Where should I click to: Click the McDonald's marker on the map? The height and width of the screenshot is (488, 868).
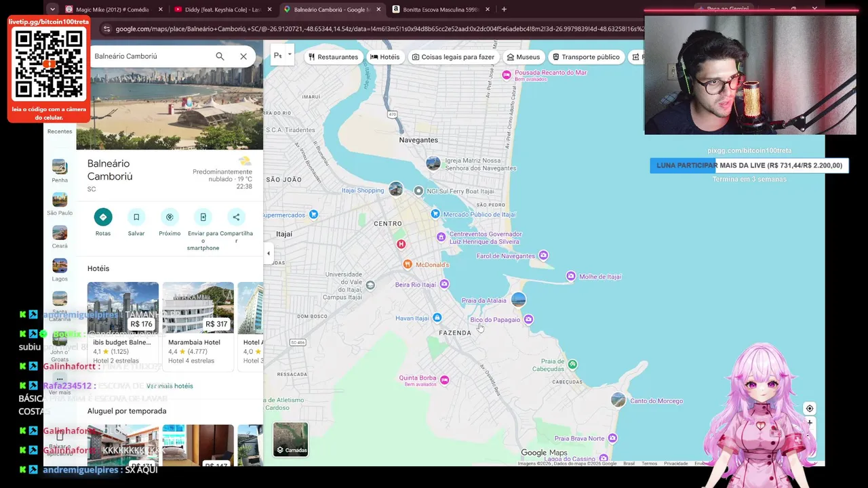[x=408, y=264]
